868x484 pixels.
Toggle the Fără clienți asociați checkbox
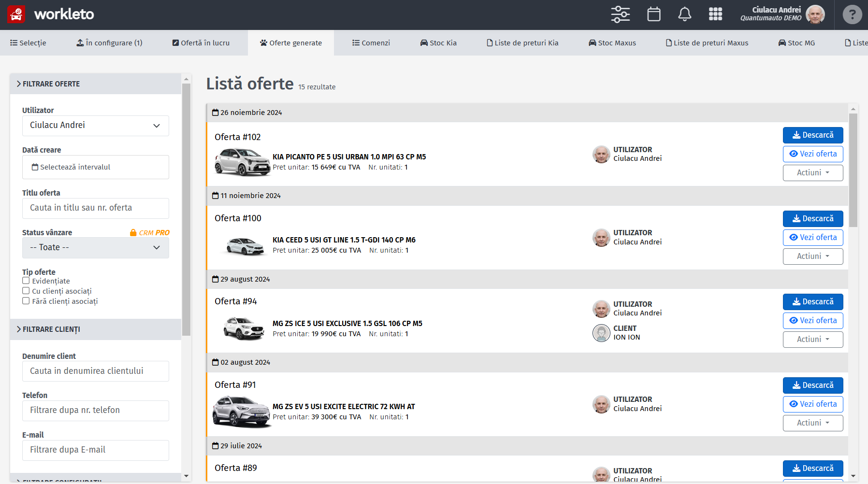[x=26, y=301]
